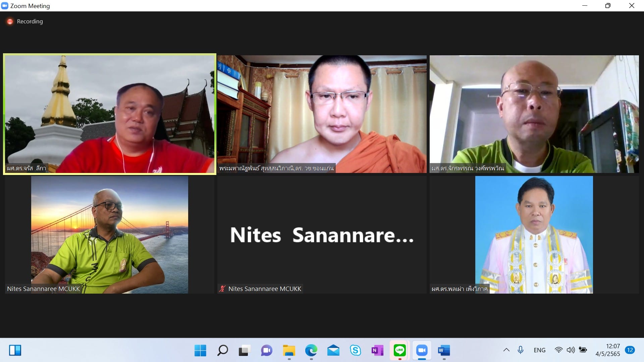Click the name label ผศ.ดร.จรัส ลีกา
Screen dimensions: 644x362
[26, 168]
